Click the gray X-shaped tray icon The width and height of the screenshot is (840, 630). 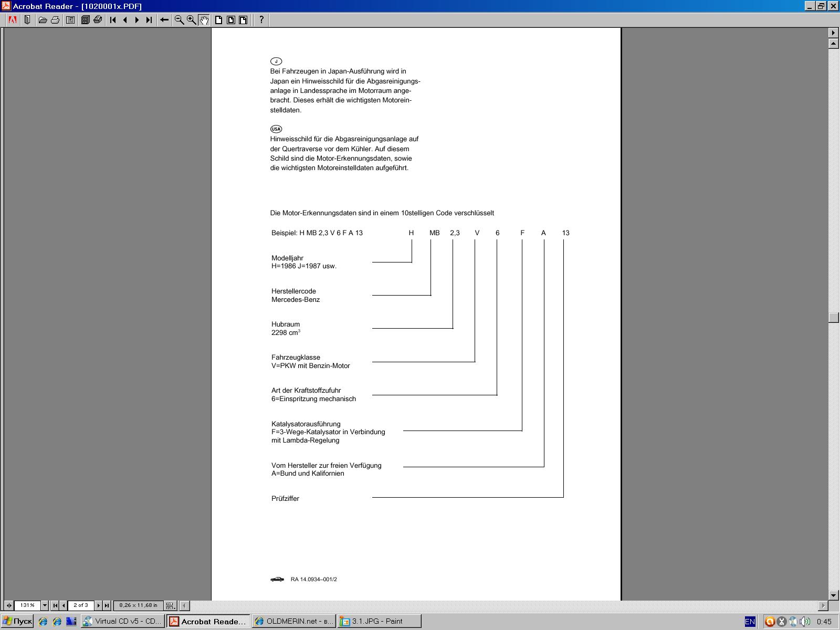coord(781,622)
